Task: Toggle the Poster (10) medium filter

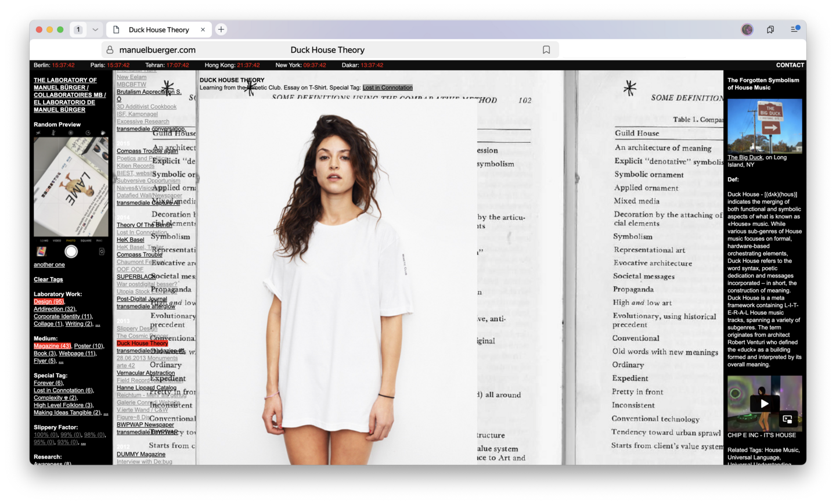Action: [88, 346]
